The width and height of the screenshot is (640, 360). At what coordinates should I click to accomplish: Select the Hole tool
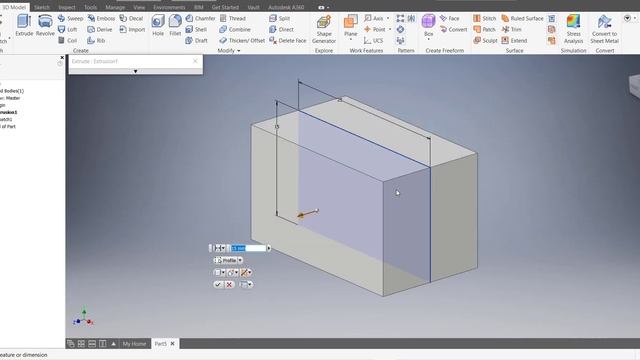point(158,25)
